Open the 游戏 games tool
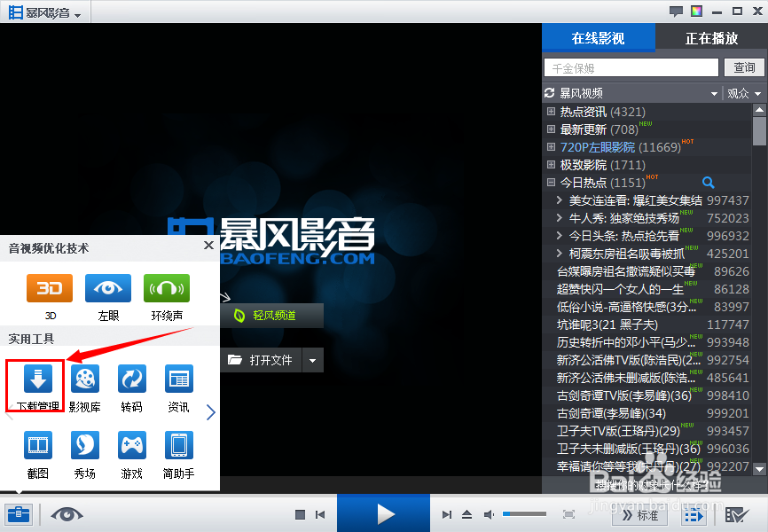This screenshot has height=532, width=768. [132, 445]
